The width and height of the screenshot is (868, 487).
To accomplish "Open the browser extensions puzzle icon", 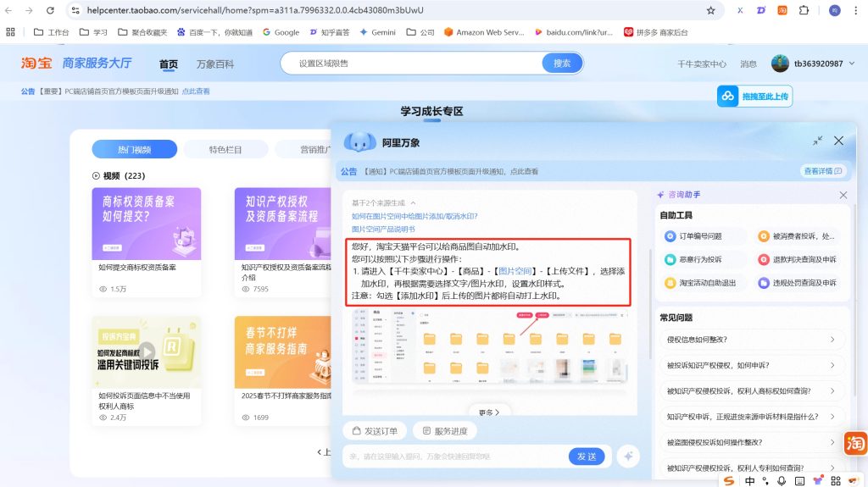I will [x=804, y=11].
